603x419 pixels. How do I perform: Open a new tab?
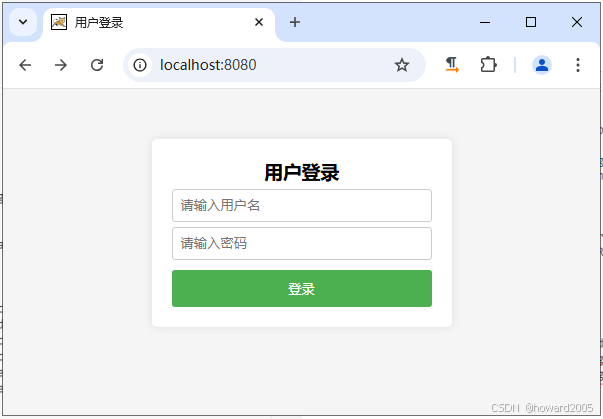click(295, 22)
